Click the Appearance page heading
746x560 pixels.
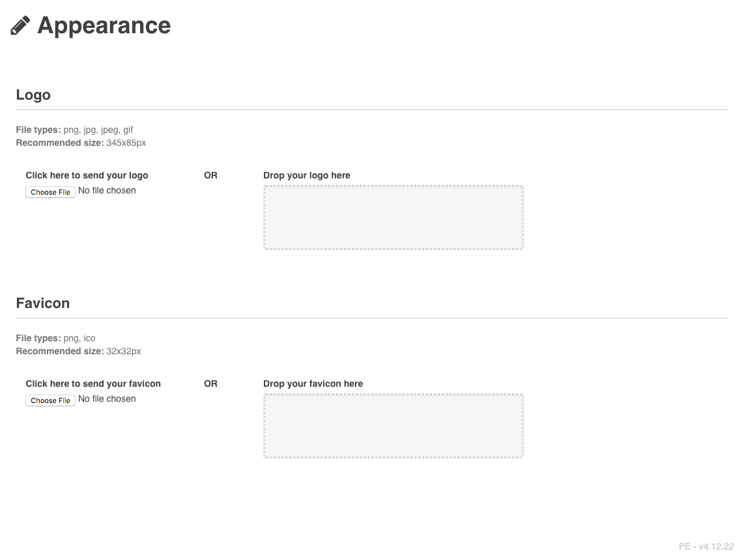coord(104,25)
